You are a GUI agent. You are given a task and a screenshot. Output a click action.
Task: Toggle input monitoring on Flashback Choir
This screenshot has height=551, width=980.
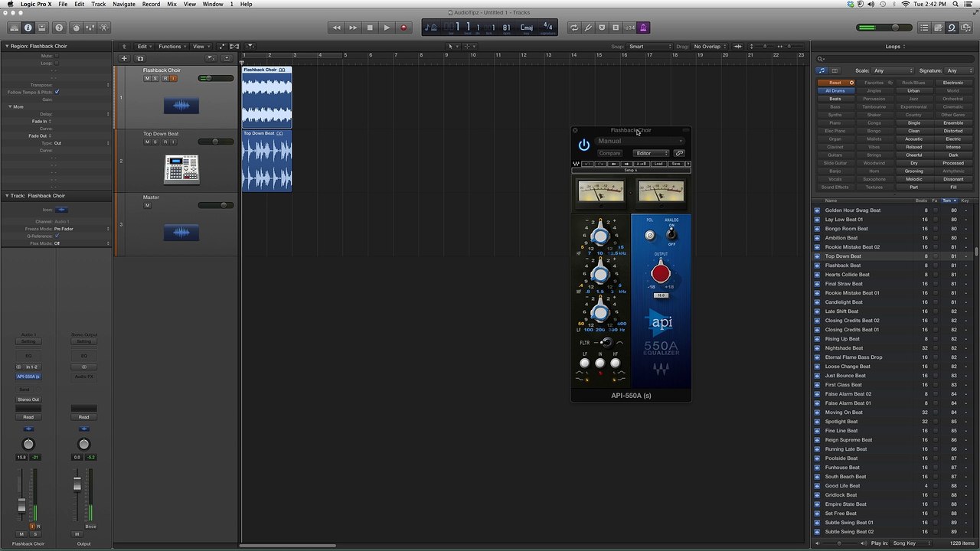point(173,78)
